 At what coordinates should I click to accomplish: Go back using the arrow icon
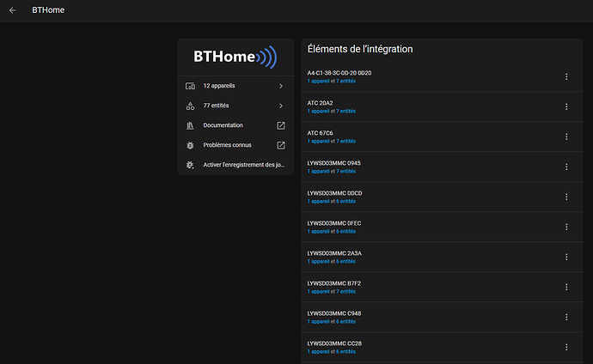(x=13, y=10)
